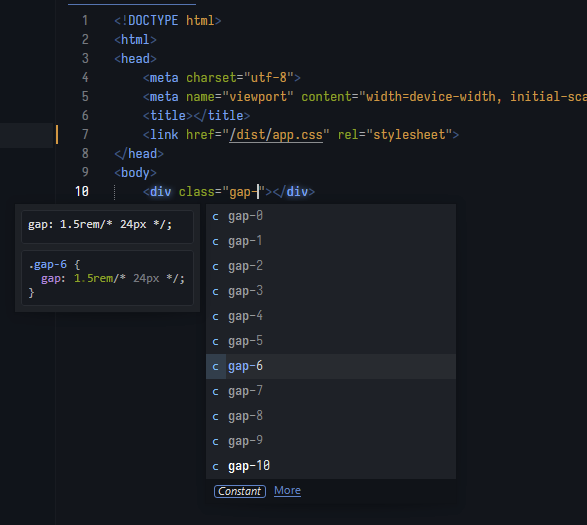The height and width of the screenshot is (525, 587).
Task: Click the Constant filter badge
Action: [240, 491]
